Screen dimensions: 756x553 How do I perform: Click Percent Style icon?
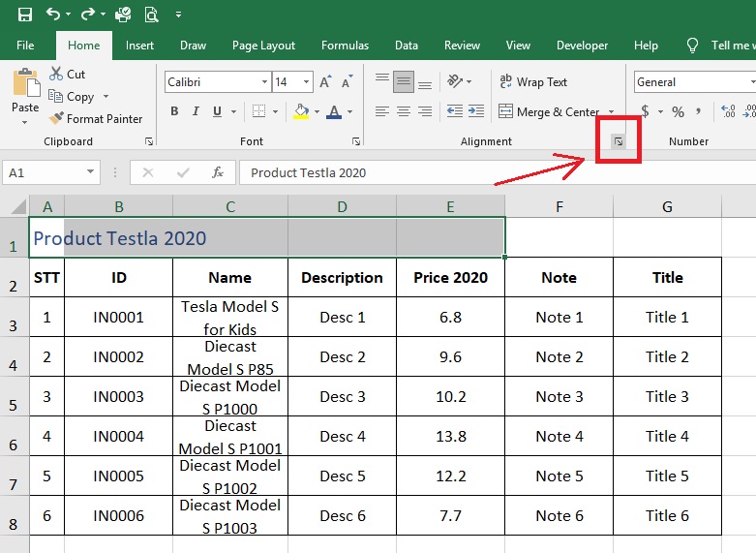coord(678,112)
